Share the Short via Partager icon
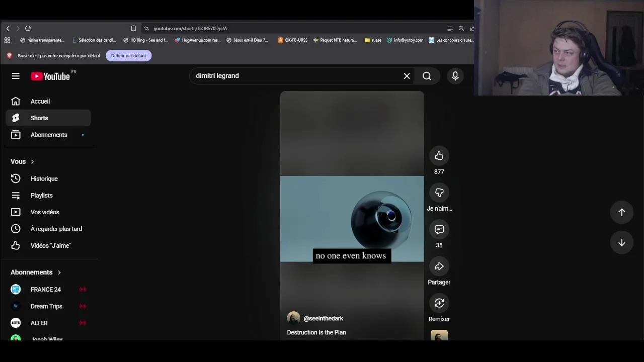Image resolution: width=644 pixels, height=362 pixels. coord(439,266)
